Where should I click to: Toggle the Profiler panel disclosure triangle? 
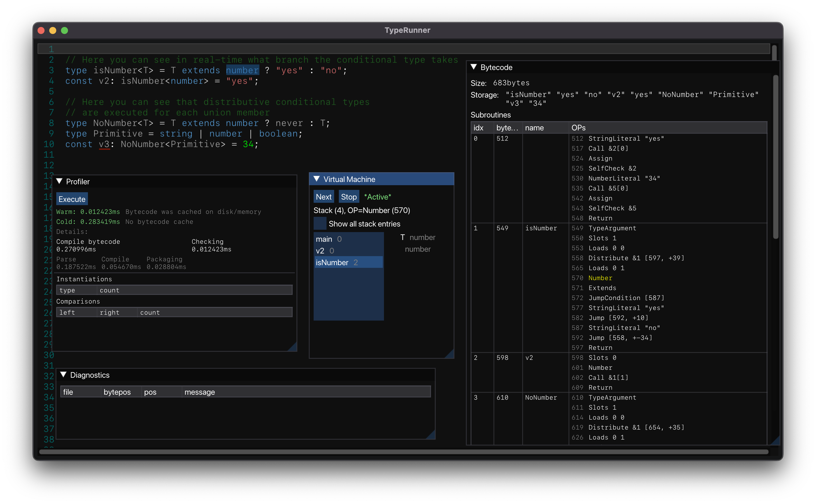(62, 181)
